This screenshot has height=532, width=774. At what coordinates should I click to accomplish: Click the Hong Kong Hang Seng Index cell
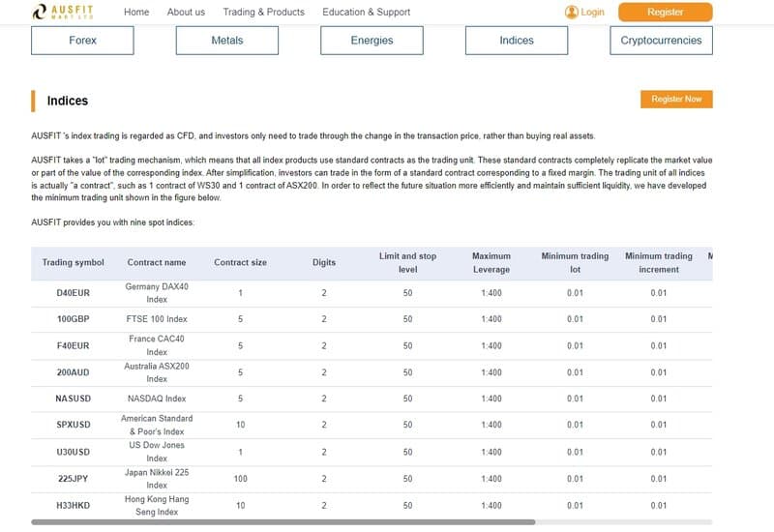(157, 506)
